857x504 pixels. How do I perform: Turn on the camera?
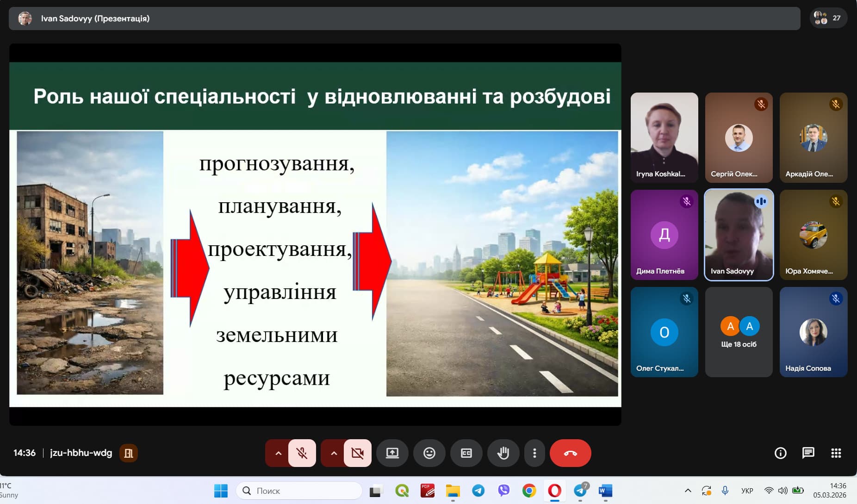tap(357, 453)
